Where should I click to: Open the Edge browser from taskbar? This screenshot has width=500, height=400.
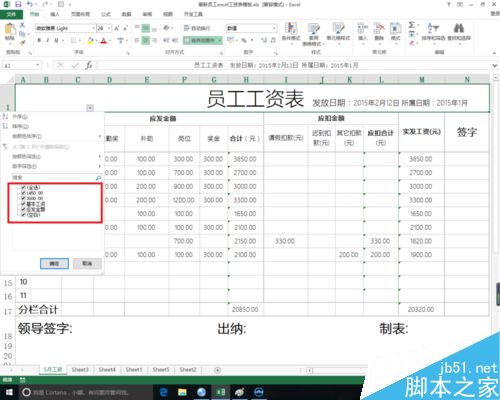coord(163,392)
